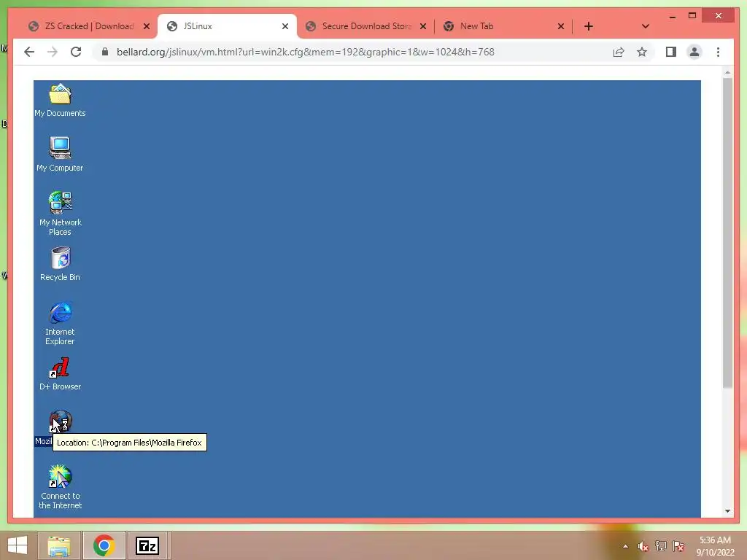Open the Windows Start button
The height and width of the screenshot is (560, 747).
point(18,545)
